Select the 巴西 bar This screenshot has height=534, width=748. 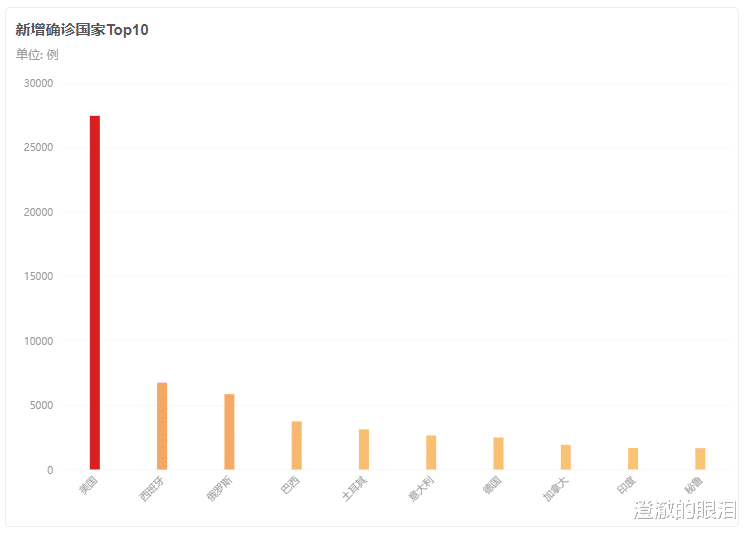(296, 445)
